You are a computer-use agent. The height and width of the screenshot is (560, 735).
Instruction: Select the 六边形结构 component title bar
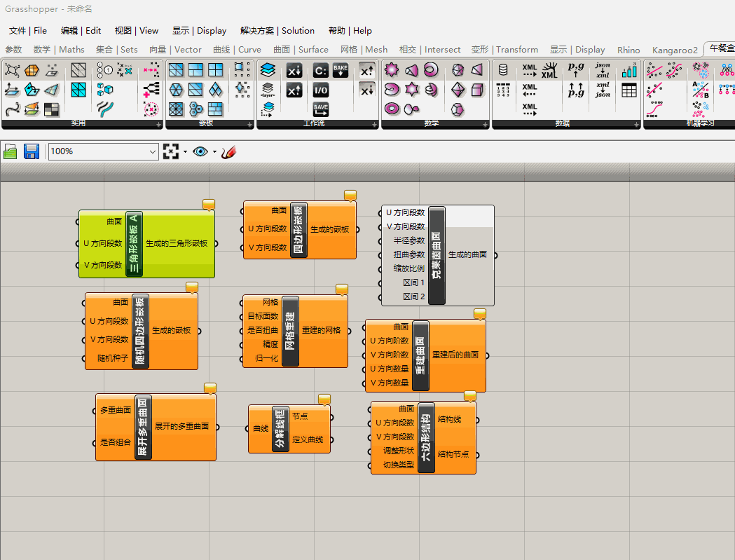[426, 437]
